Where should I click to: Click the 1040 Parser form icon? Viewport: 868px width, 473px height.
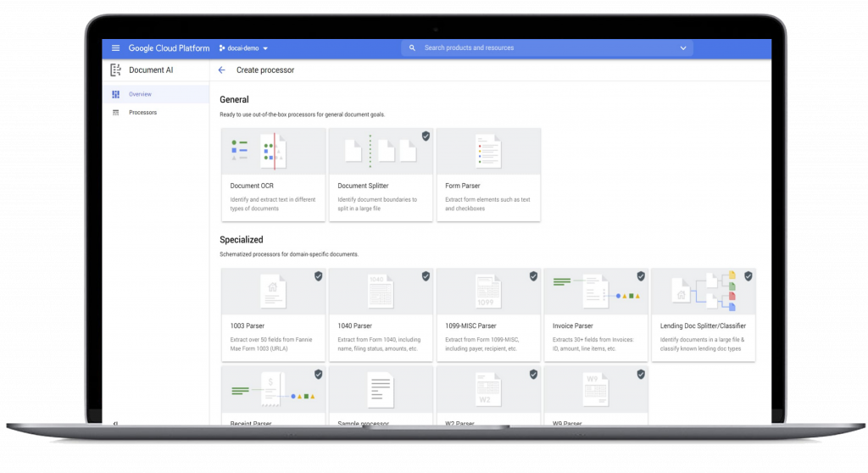(x=381, y=292)
